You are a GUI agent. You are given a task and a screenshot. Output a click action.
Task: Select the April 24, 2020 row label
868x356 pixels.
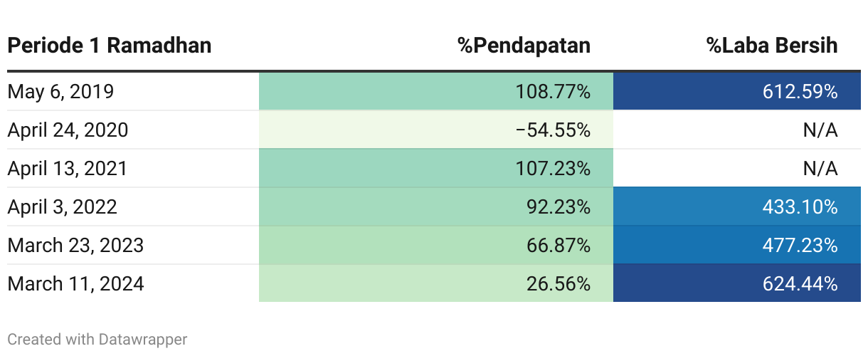pos(68,130)
